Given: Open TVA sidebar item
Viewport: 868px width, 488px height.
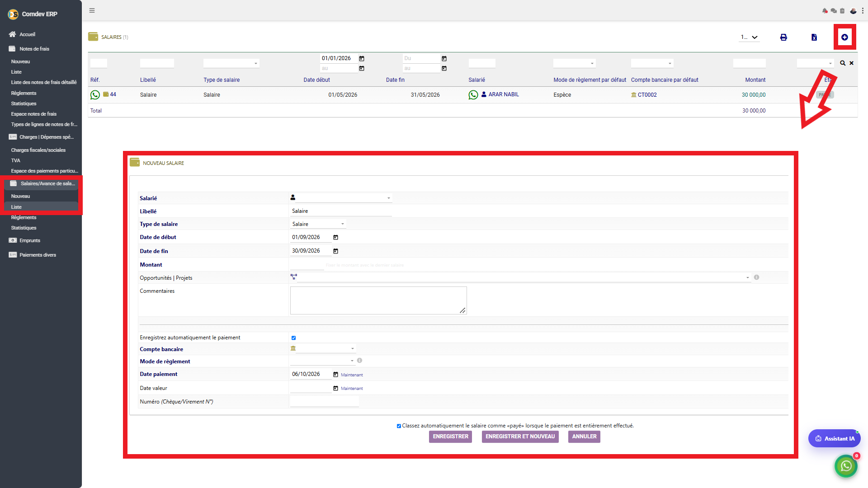Looking at the screenshot, I should click(16, 160).
